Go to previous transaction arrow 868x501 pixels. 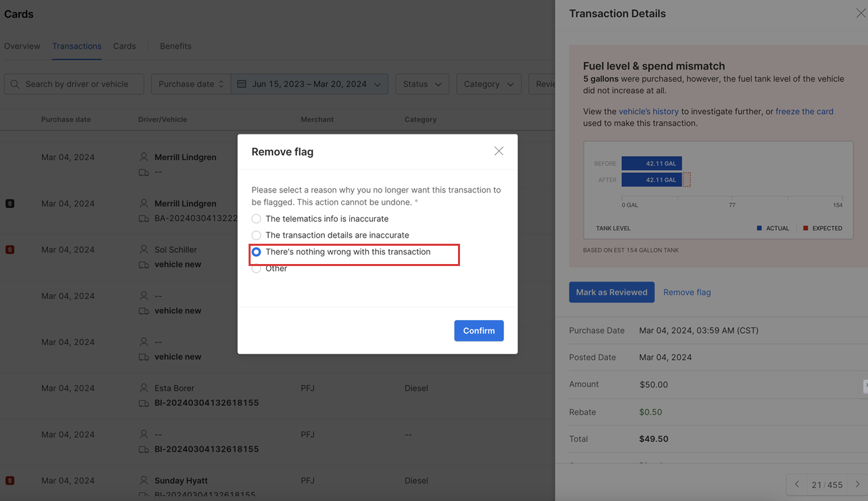(797, 485)
